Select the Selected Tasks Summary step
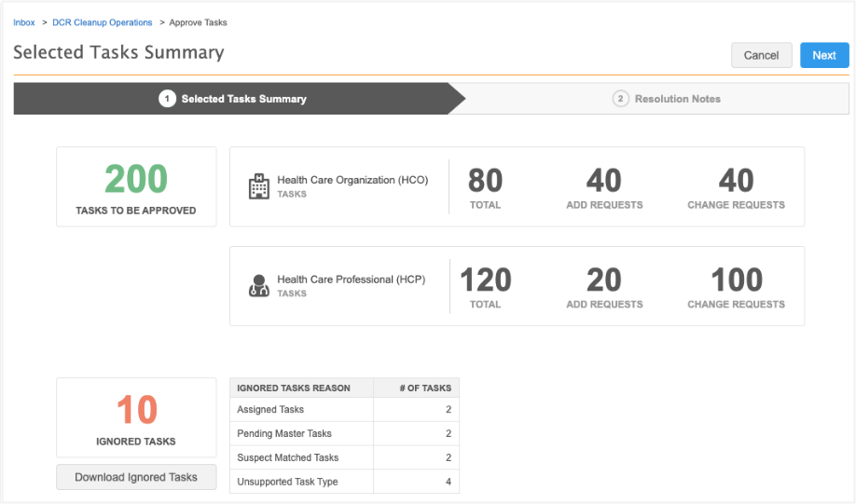The image size is (856, 504). (x=243, y=99)
